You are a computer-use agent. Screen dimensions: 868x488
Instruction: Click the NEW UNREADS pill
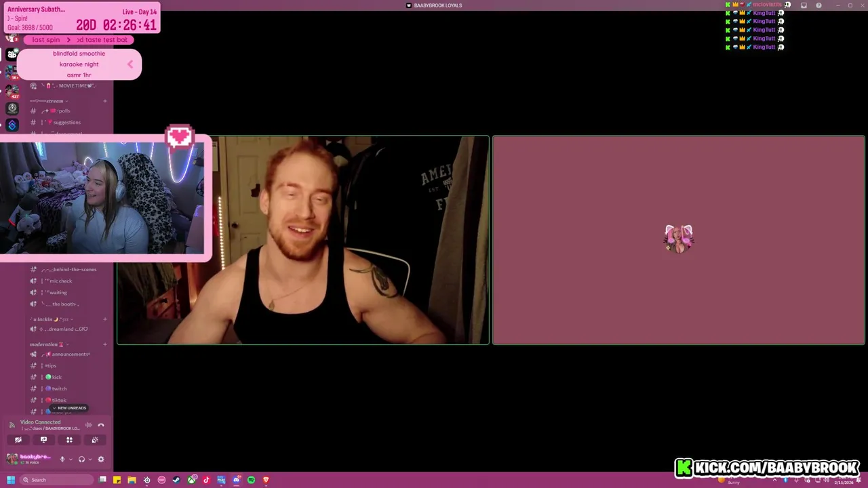(69, 408)
